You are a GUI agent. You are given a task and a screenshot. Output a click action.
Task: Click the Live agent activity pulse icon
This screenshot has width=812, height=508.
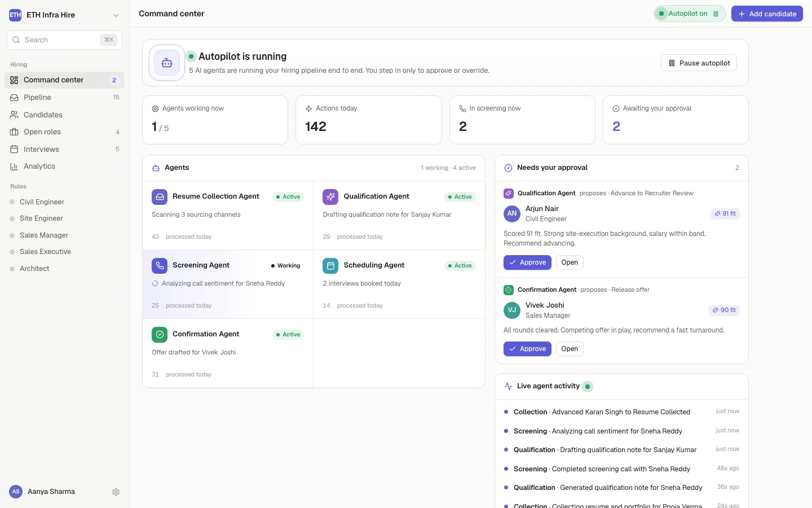click(x=508, y=387)
